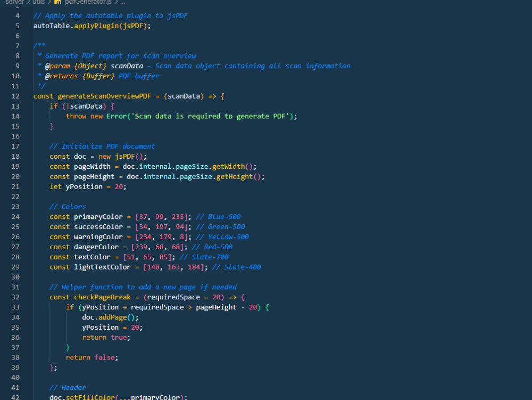532x400 pixels.
Task: Click 'jsPDF()' constructor on line 18
Action: pyautogui.click(x=129, y=157)
